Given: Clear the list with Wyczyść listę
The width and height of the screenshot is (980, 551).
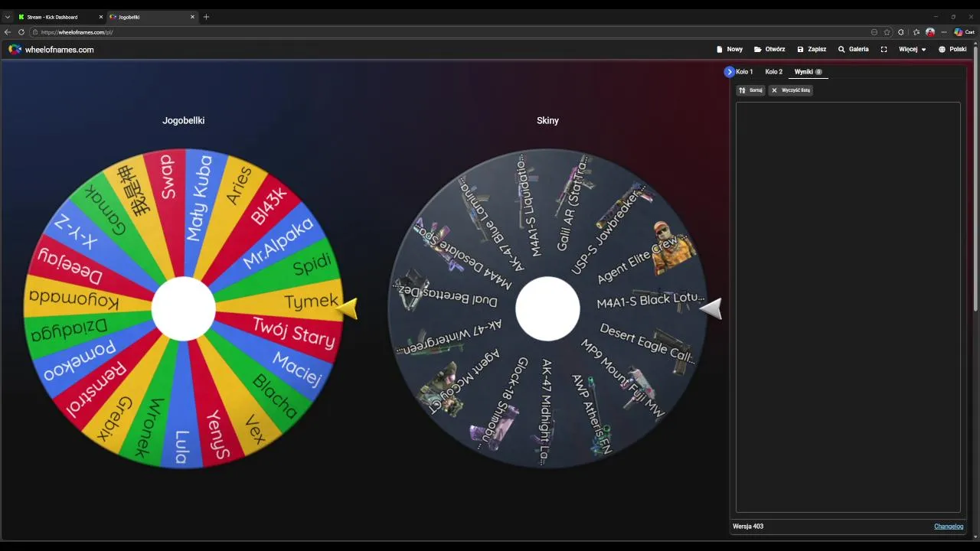Looking at the screenshot, I should coord(790,90).
